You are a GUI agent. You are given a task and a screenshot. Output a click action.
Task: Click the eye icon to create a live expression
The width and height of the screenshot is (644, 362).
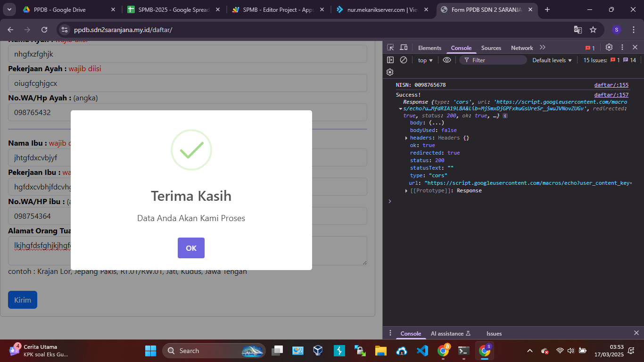pos(447,60)
